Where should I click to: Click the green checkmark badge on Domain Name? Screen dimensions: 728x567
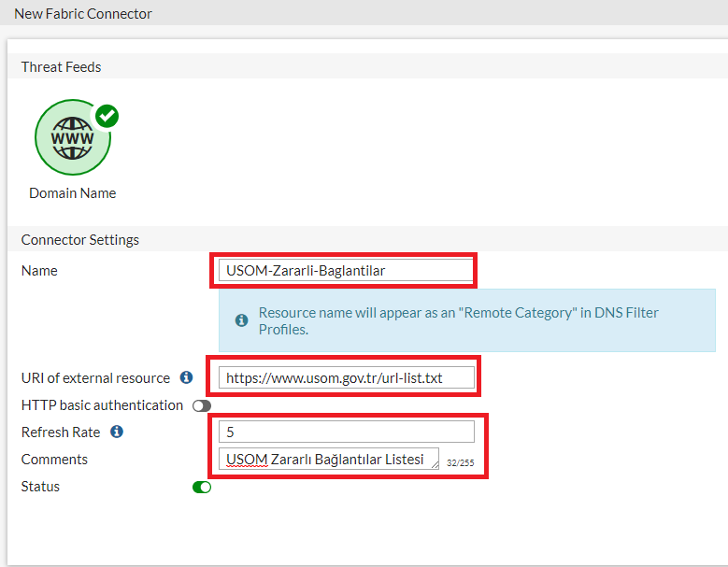coord(107,116)
